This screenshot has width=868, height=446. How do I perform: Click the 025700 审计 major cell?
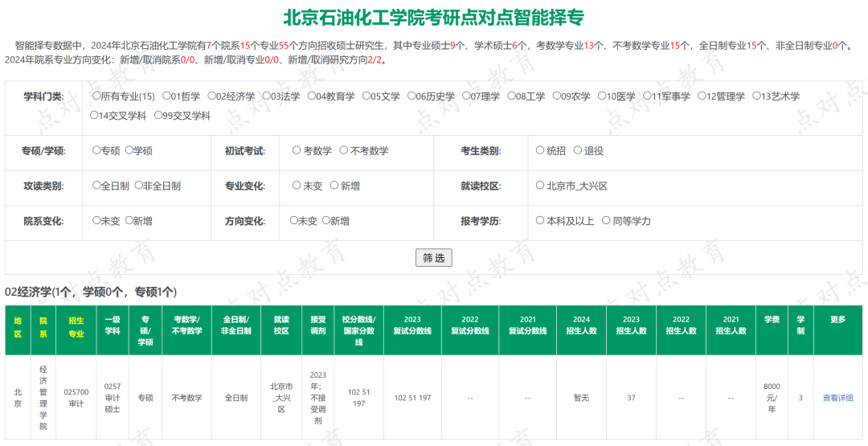pyautogui.click(x=76, y=398)
